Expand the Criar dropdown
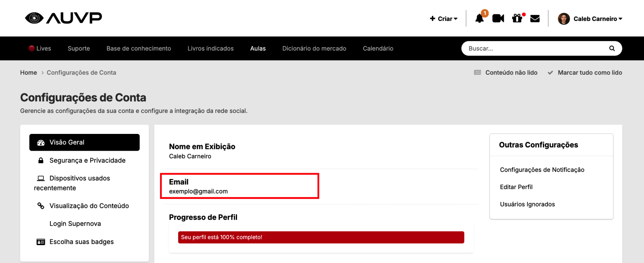644x263 pixels. pos(444,19)
